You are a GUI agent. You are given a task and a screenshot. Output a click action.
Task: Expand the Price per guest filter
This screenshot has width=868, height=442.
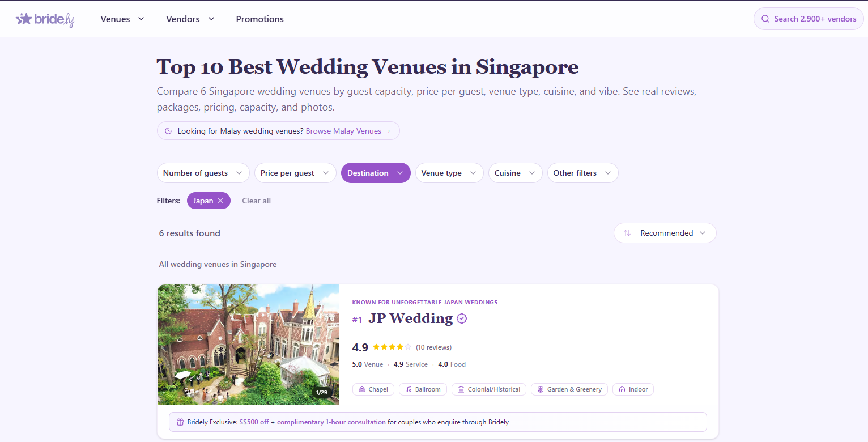(295, 173)
